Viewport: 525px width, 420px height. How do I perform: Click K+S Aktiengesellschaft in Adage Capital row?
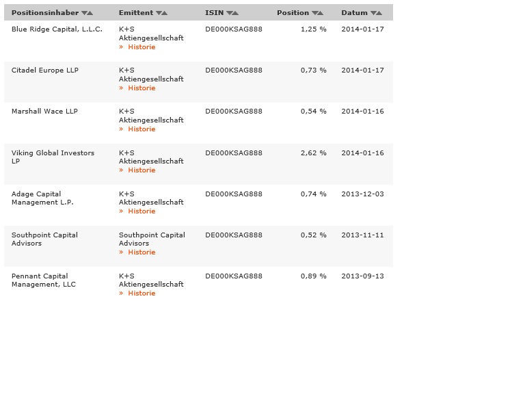[x=151, y=198]
